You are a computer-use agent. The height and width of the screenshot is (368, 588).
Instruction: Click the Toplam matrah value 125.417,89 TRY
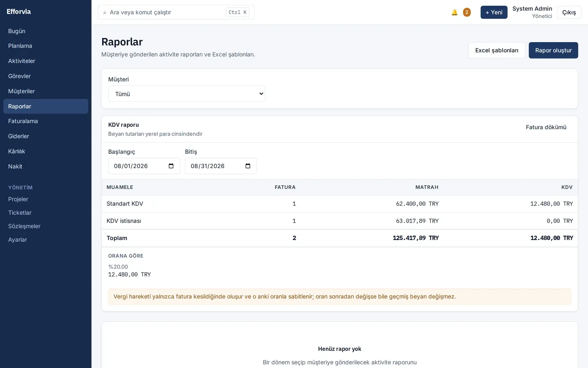click(x=416, y=238)
